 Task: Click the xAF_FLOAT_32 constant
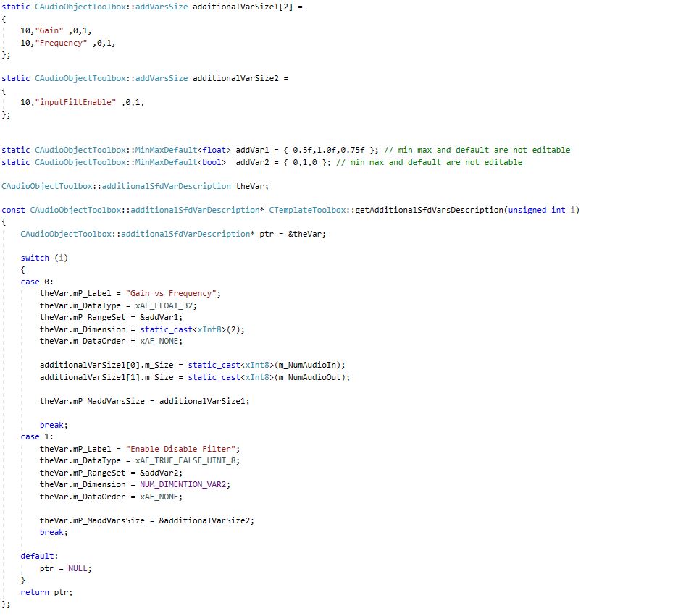point(164,306)
